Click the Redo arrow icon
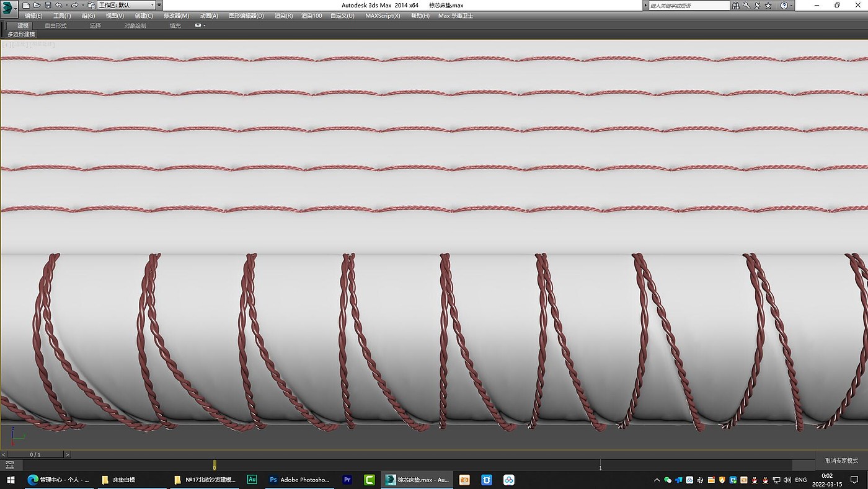The height and width of the screenshot is (489, 868). coord(74,6)
